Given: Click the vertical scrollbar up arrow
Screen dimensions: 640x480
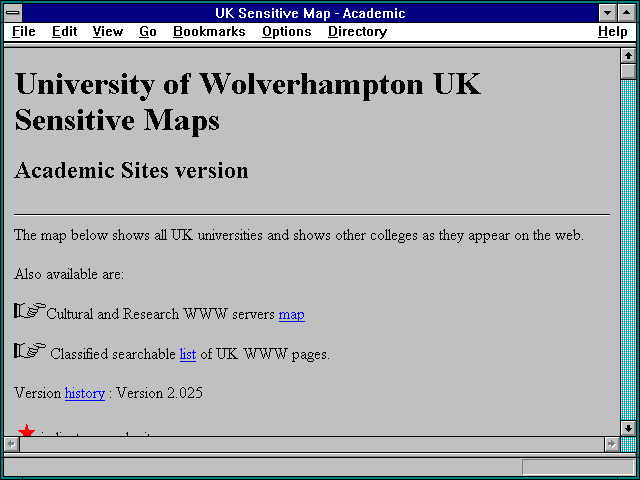Looking at the screenshot, I should click(x=628, y=56).
